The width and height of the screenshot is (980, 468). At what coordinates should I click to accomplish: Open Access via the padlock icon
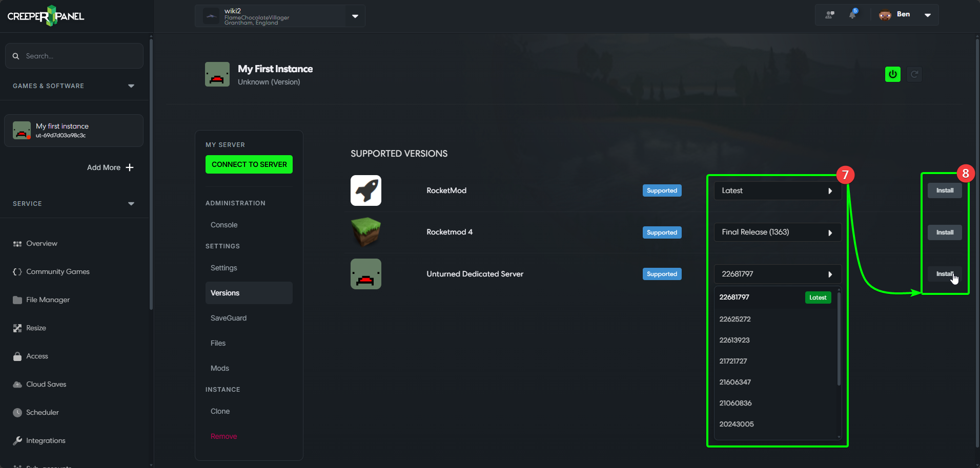pos(17,356)
